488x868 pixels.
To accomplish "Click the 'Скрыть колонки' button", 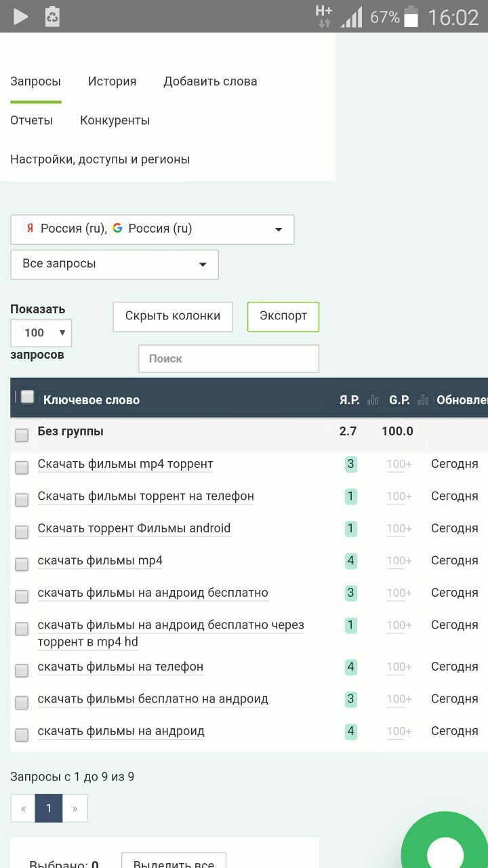I will (173, 317).
